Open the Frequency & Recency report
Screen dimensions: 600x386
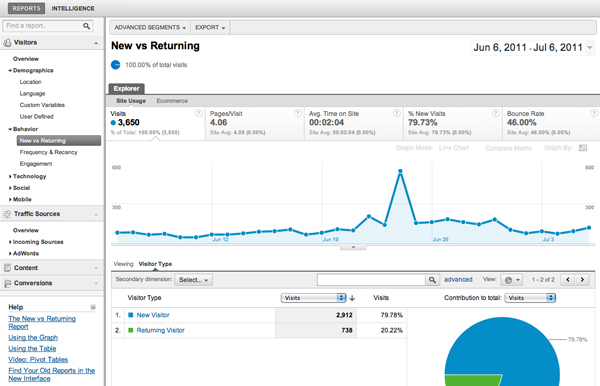coord(49,152)
